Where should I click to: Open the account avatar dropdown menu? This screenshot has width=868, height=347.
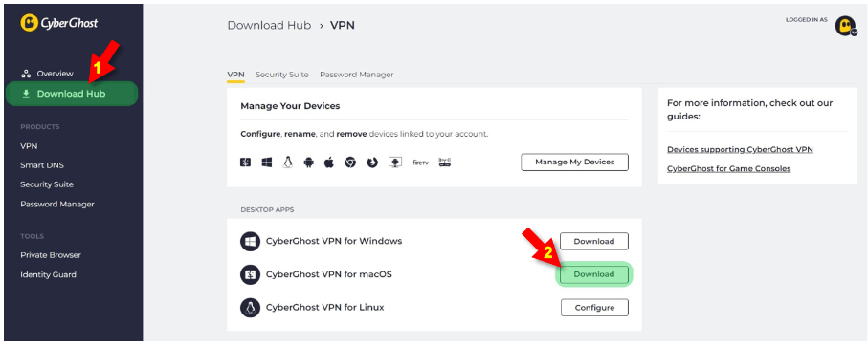click(846, 26)
